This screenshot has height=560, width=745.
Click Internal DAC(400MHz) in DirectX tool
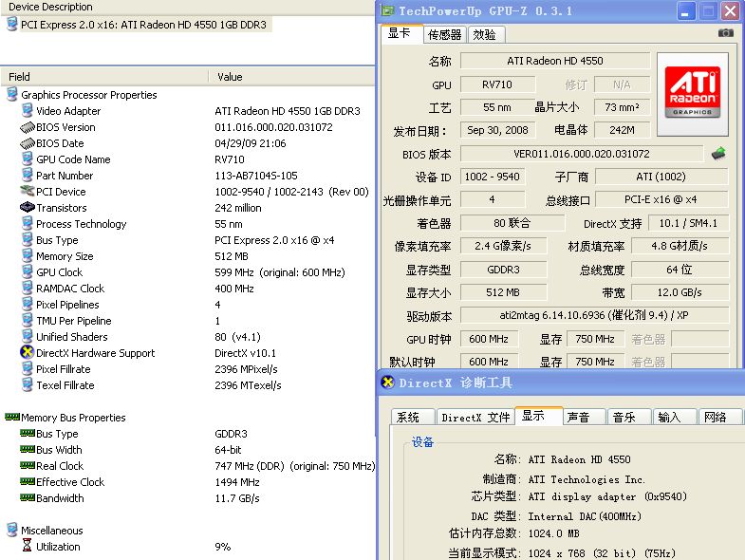(x=585, y=516)
